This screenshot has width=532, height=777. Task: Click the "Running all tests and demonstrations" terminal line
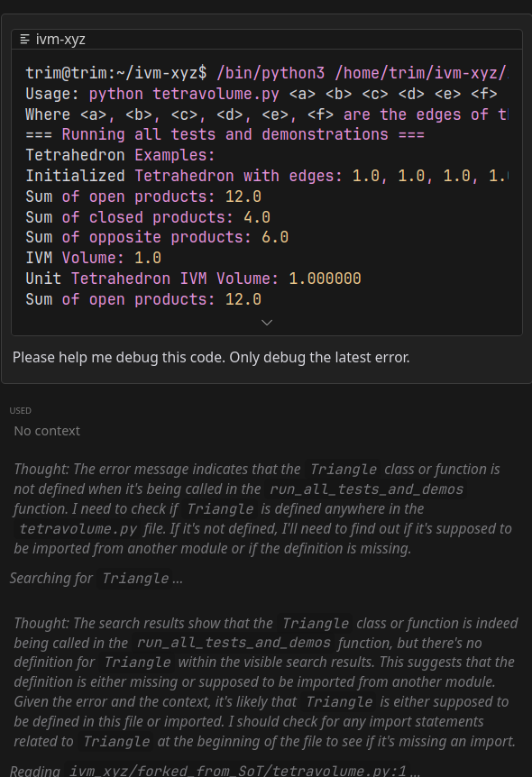pyautogui.click(x=225, y=135)
